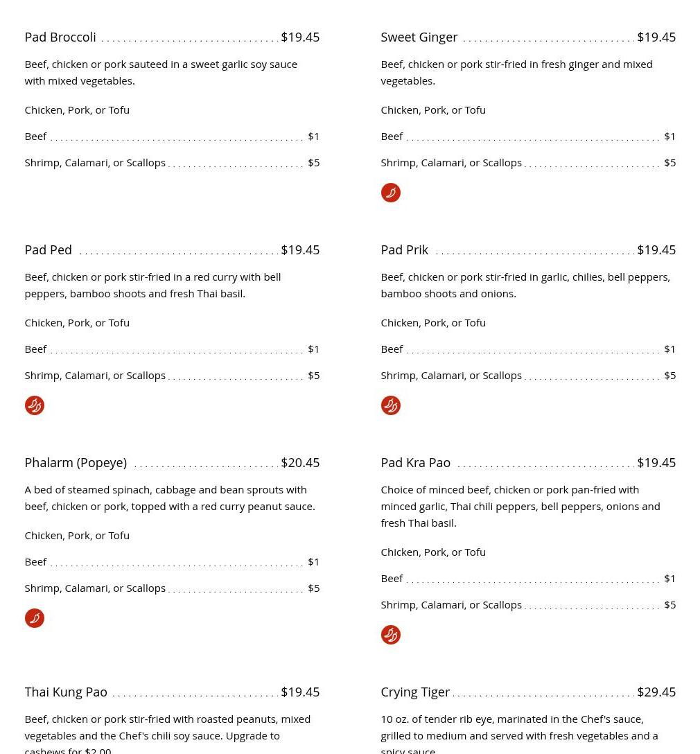Screen dimensions: 700x754
Task: Click the double-pepper spice icon under Pad Ped
Action: pos(34,405)
